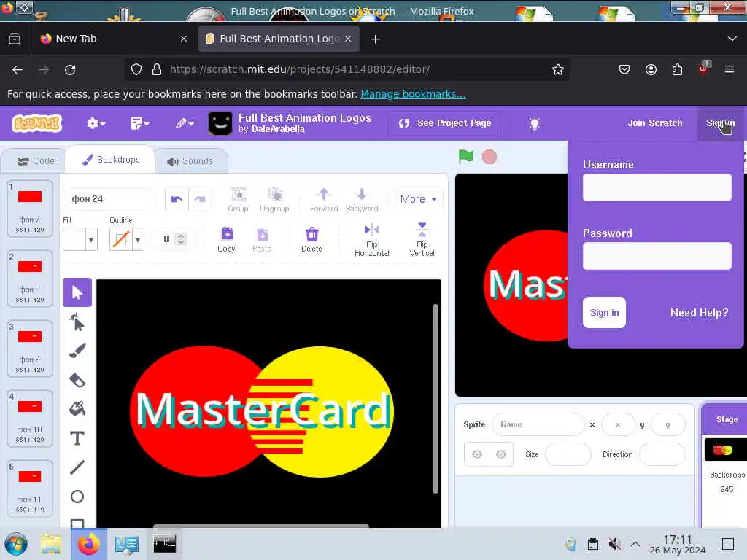List all tabs with chevron

pos(732,39)
